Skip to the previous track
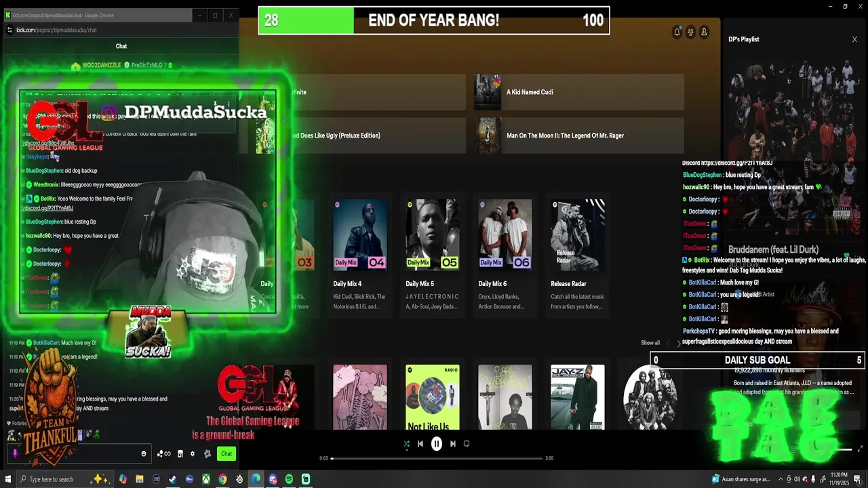Image resolution: width=868 pixels, height=488 pixels. pos(420,444)
